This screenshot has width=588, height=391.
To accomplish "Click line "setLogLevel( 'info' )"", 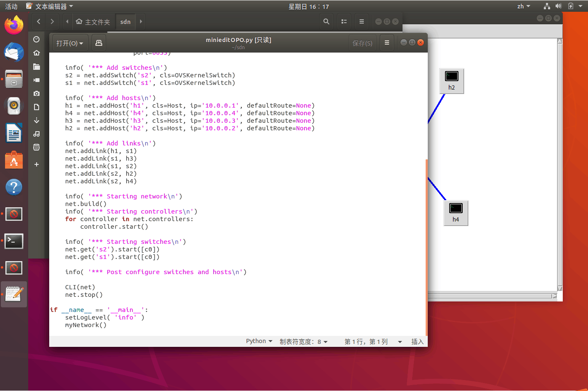I will pos(105,317).
